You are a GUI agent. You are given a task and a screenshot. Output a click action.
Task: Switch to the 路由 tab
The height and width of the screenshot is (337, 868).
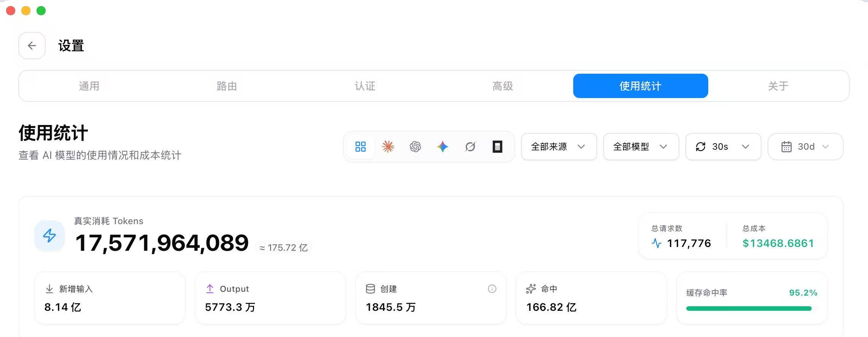tap(227, 86)
